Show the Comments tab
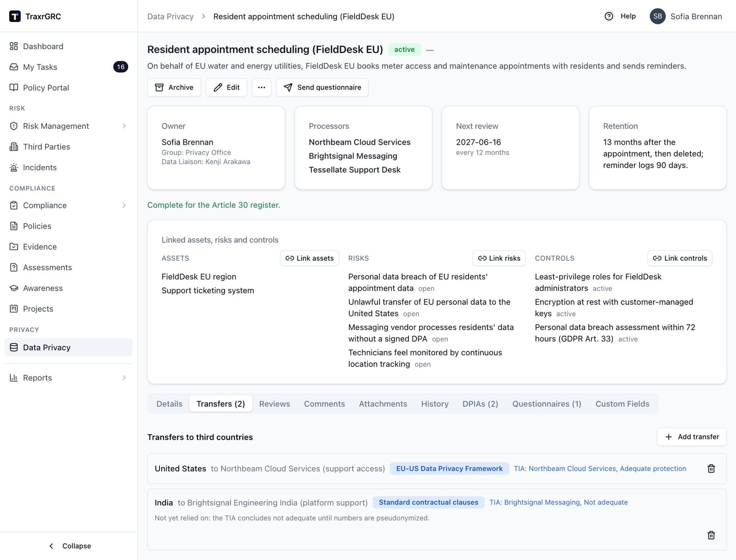Screen dimensions: 736x560 pos(324,404)
